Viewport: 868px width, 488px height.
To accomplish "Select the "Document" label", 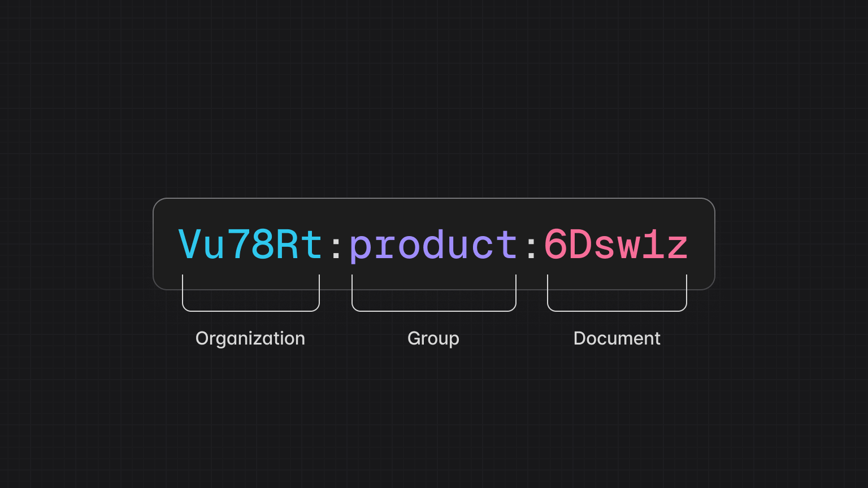I will pyautogui.click(x=617, y=338).
